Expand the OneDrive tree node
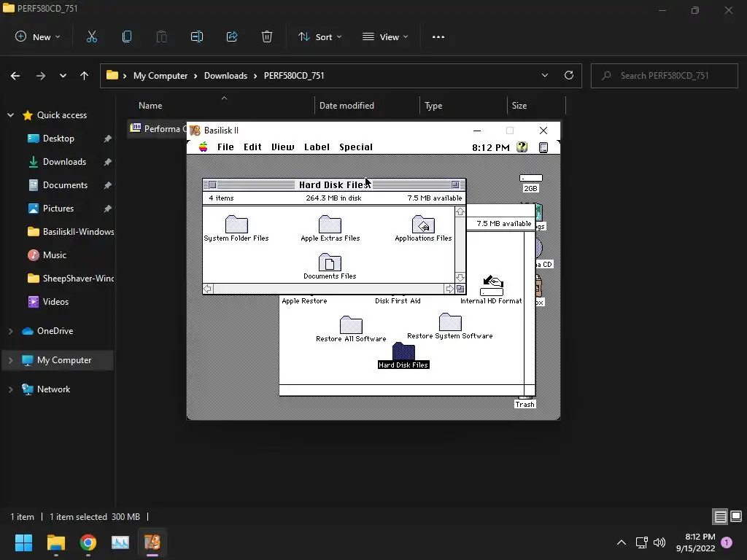 [x=10, y=331]
